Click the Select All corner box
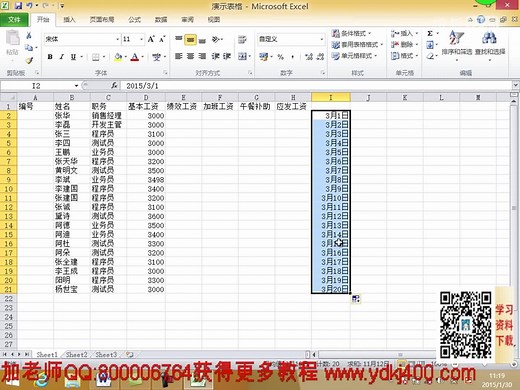The height and width of the screenshot is (390, 520). point(8,97)
